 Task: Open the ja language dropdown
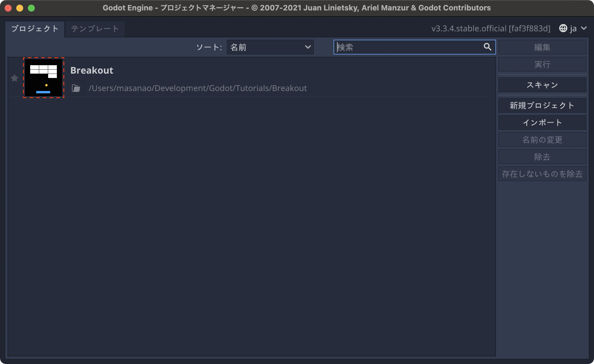[x=573, y=28]
